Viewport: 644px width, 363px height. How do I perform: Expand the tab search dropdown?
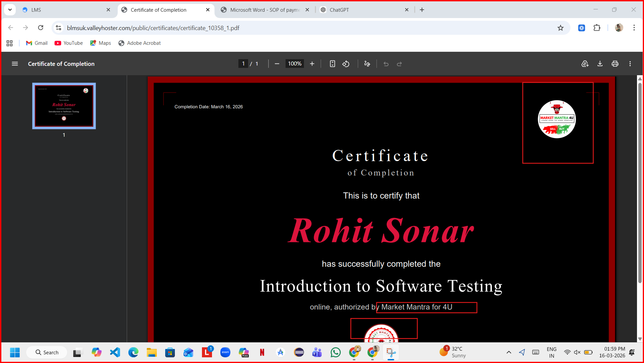pos(10,10)
